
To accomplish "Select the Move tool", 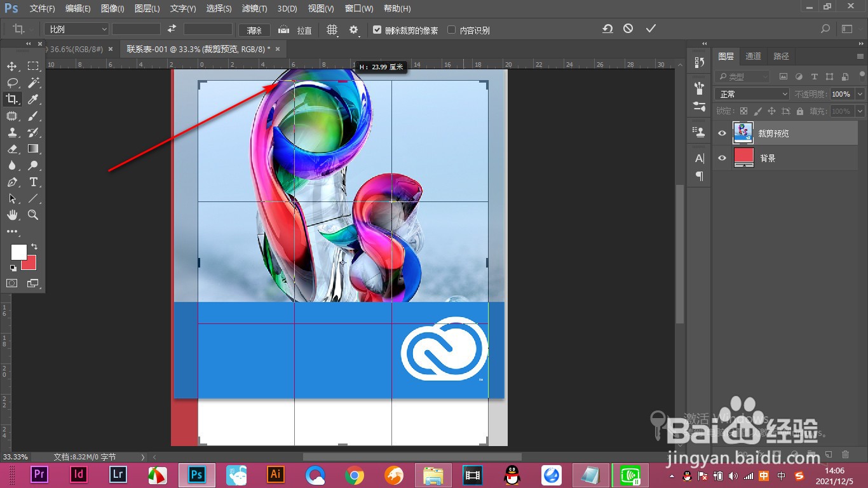I will click(12, 66).
